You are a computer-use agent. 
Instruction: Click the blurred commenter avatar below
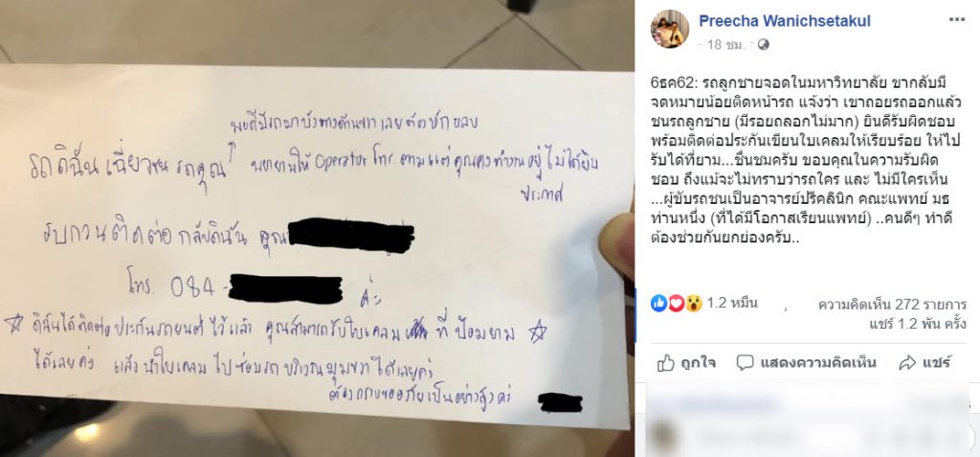point(662,433)
